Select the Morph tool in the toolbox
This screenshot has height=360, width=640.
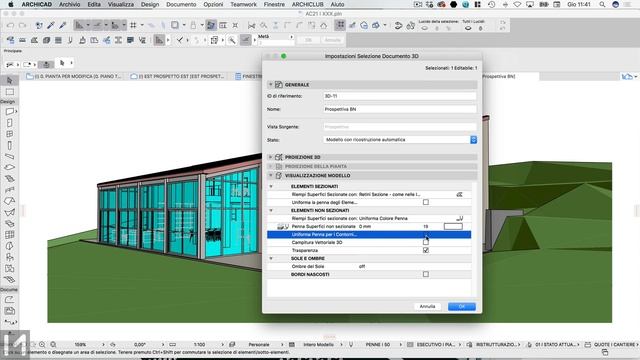pos(10,246)
